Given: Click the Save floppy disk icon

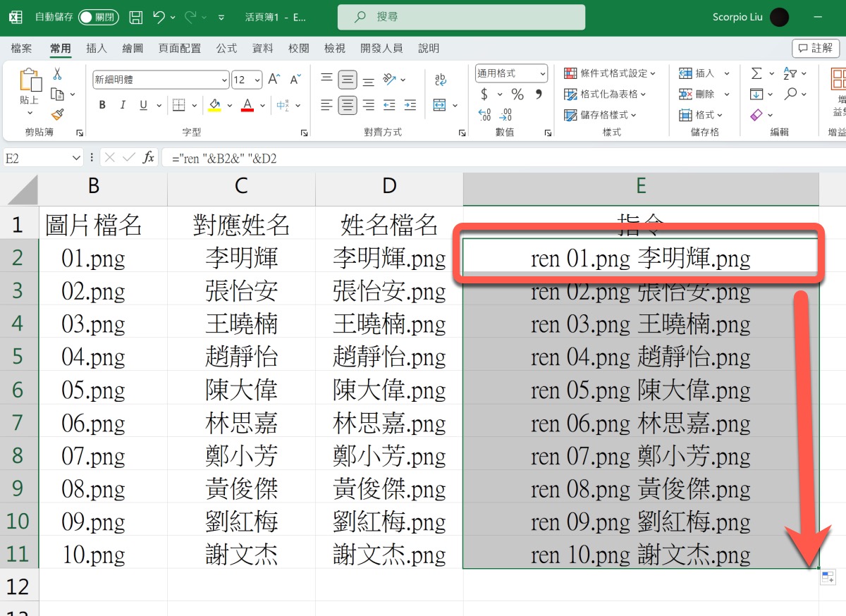Looking at the screenshot, I should (136, 17).
